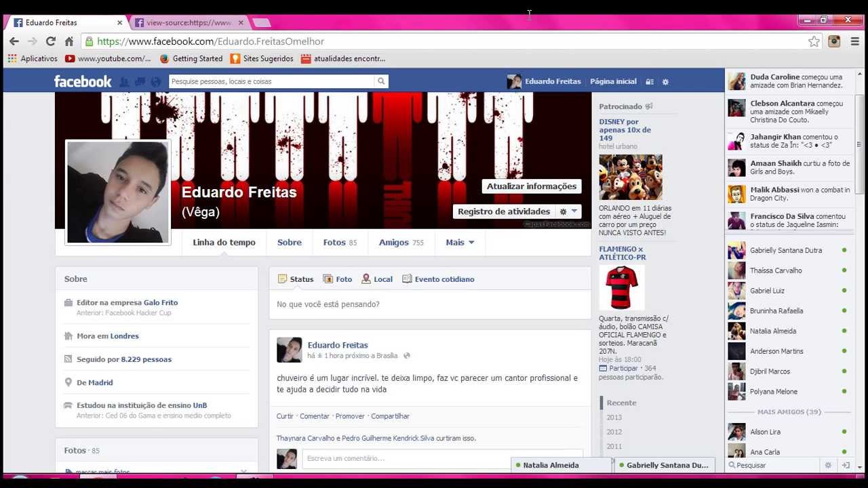868x488 pixels.
Task: Bookmark page with the star icon
Action: 814,41
